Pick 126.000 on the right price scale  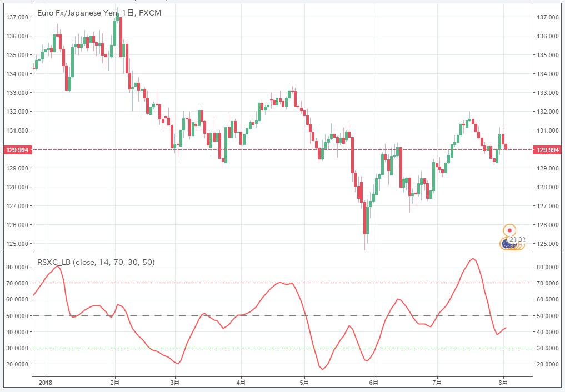(548, 225)
